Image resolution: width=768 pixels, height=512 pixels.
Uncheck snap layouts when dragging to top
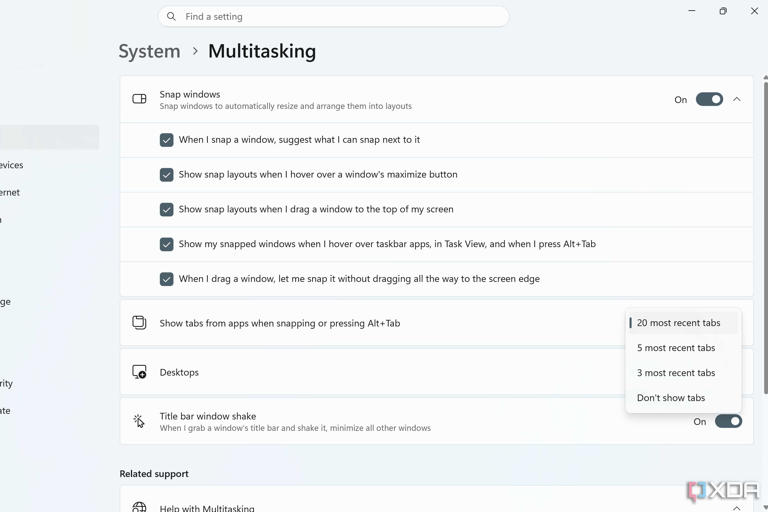(x=167, y=210)
